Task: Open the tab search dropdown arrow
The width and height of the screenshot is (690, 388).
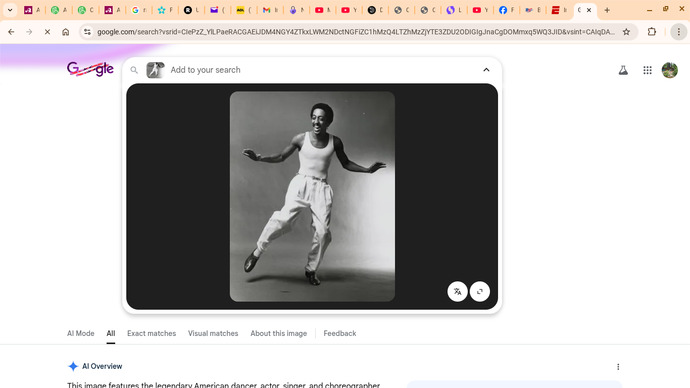Action: click(x=10, y=10)
